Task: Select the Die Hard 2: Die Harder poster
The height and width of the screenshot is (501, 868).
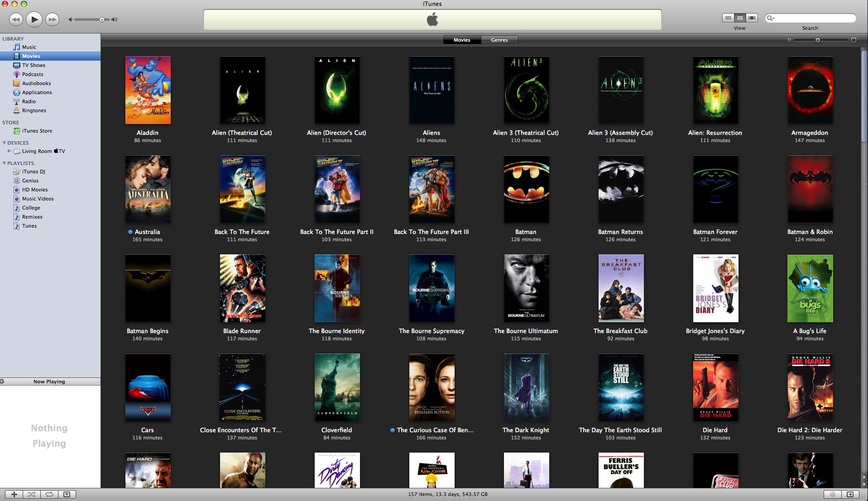Action: coord(810,387)
